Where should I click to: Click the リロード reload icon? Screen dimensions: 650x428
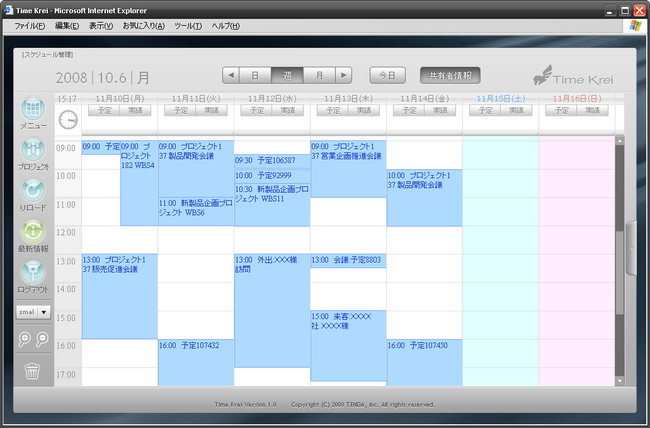[x=33, y=190]
